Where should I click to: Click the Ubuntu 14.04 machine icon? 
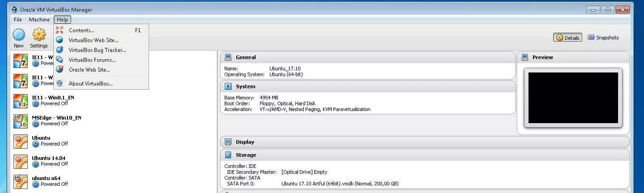click(21, 161)
